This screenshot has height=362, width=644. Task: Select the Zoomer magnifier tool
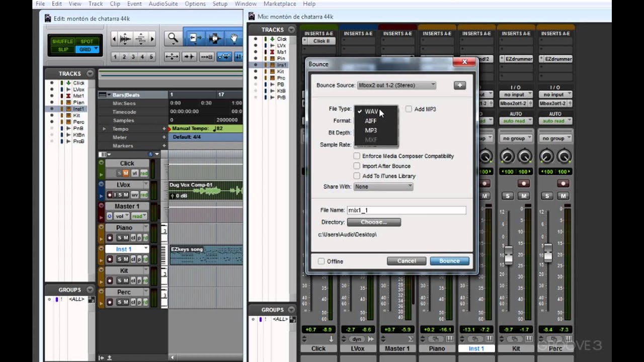coord(173,38)
